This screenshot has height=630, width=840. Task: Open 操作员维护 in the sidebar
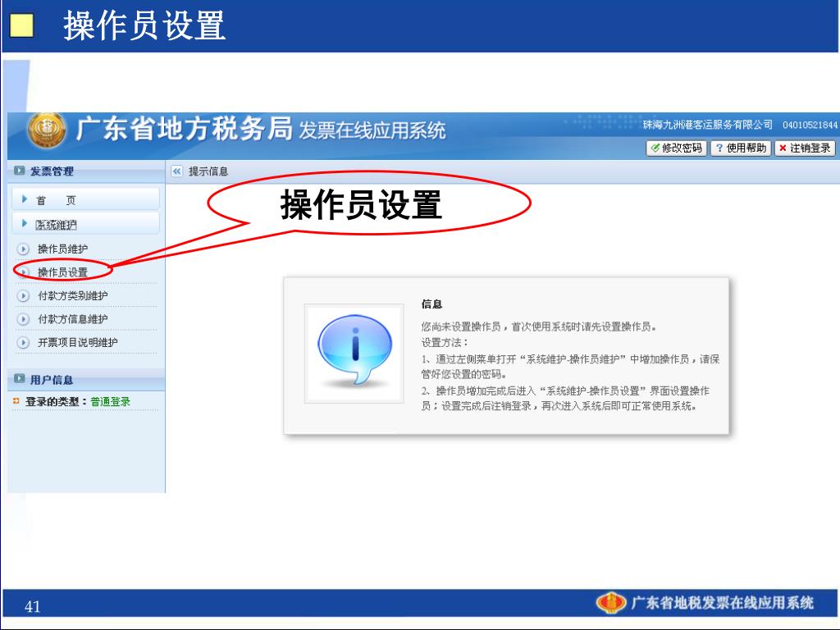(x=62, y=249)
